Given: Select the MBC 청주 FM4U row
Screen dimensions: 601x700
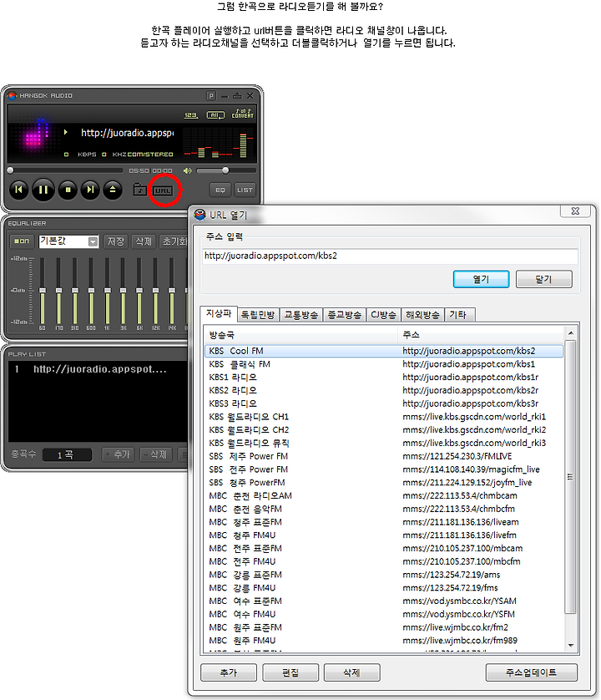Looking at the screenshot, I should coord(384,535).
